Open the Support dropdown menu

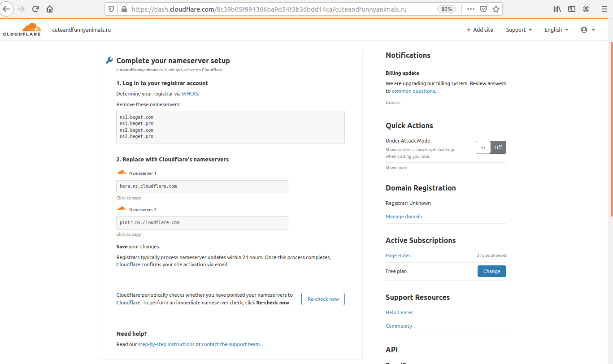tap(519, 30)
